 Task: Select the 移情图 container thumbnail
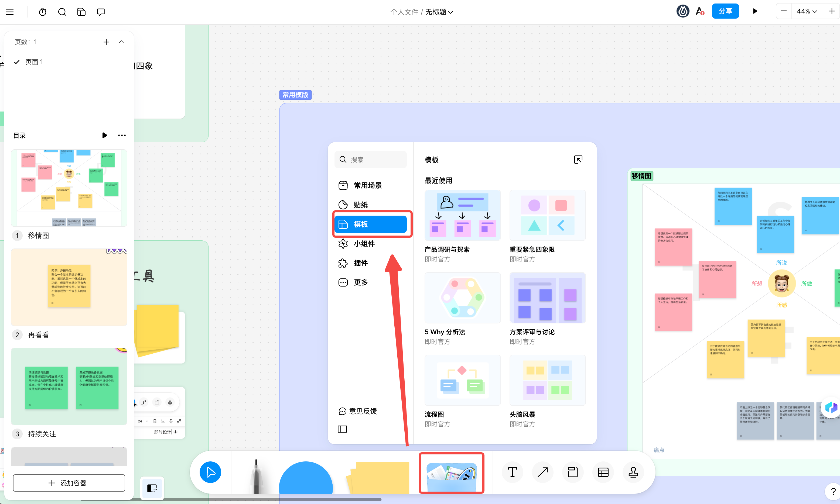pyautogui.click(x=69, y=188)
